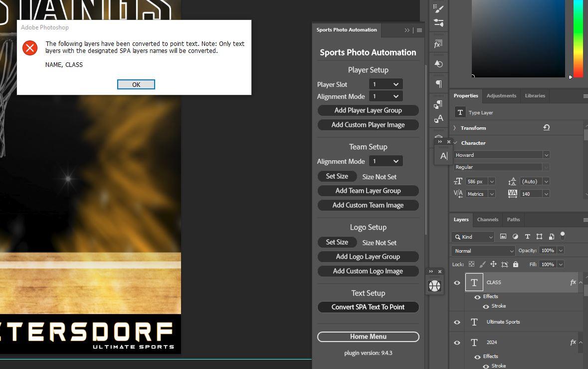588x369 pixels.
Task: Open the Character panel A| icon
Action: click(444, 156)
